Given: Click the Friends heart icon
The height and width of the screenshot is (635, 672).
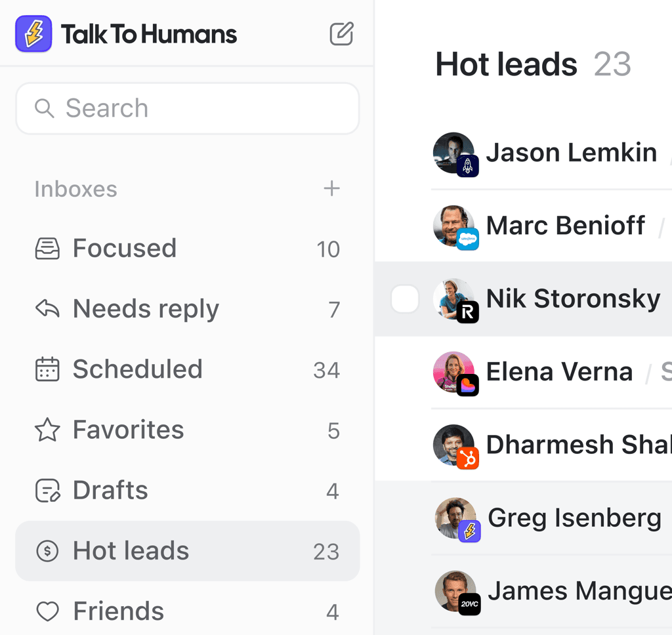Looking at the screenshot, I should (x=47, y=611).
